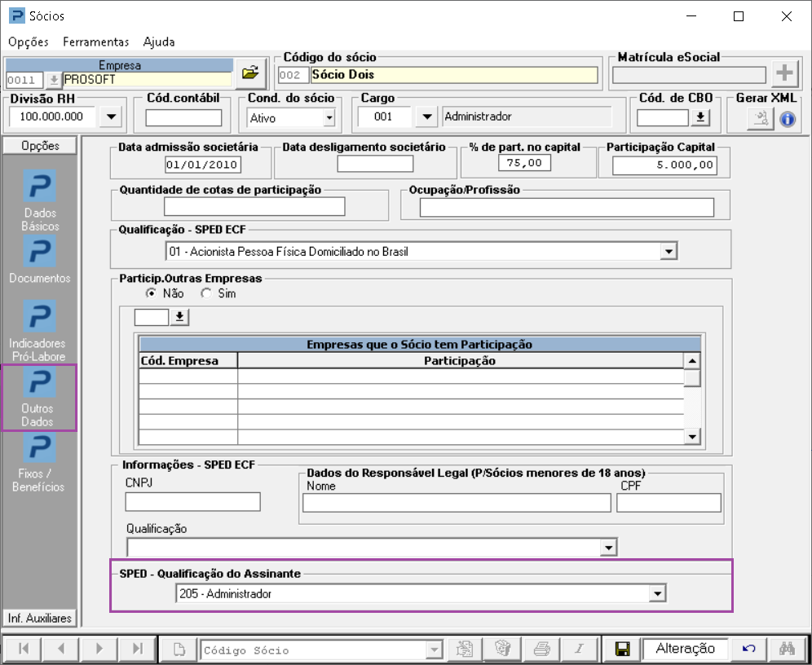Click the italic I icon in bottom toolbar

click(580, 649)
